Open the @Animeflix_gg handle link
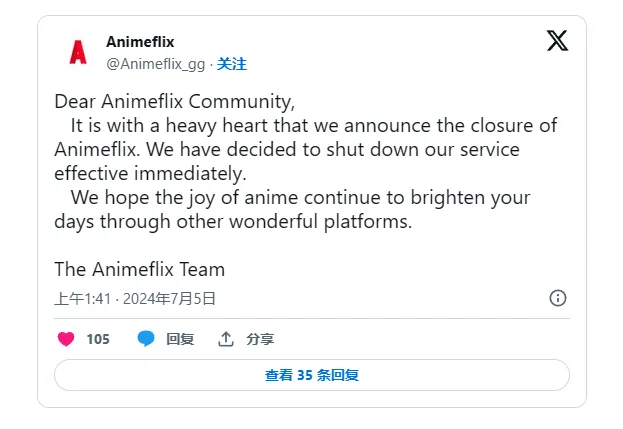Viewport: 623px width, 429px height. (x=155, y=64)
